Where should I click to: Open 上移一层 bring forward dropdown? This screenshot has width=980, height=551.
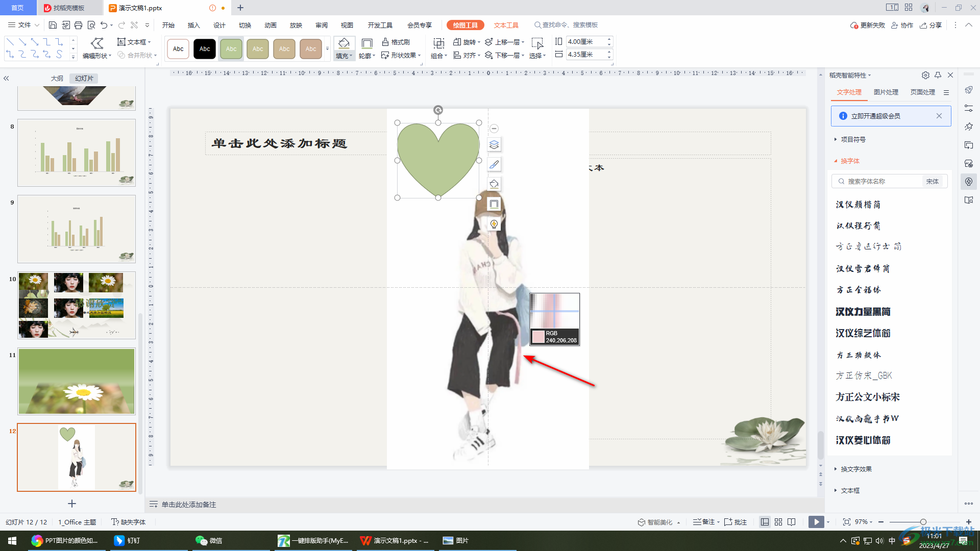[504, 42]
